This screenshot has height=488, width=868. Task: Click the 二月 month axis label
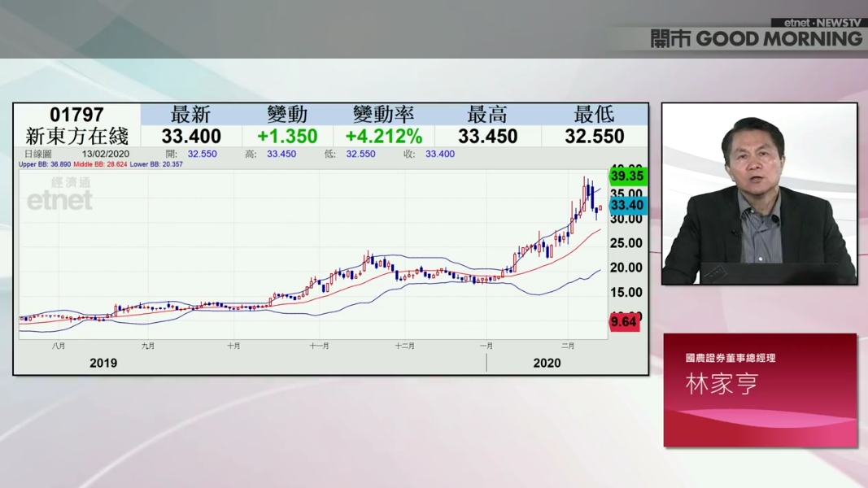pyautogui.click(x=568, y=346)
